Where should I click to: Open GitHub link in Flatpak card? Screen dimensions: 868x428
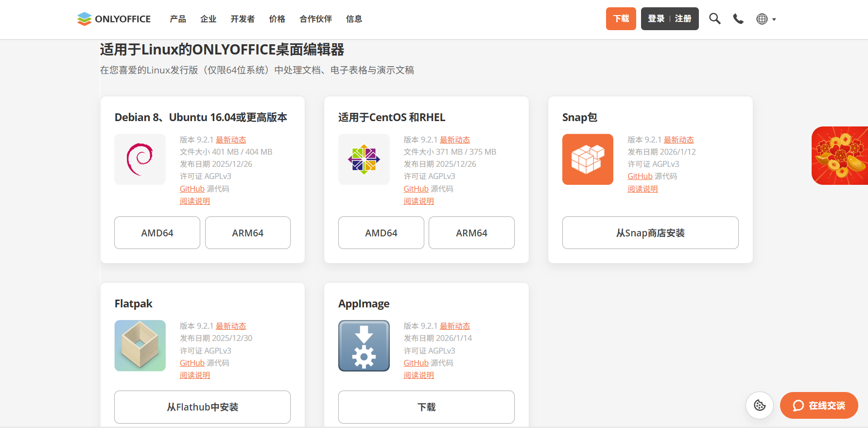coord(192,363)
